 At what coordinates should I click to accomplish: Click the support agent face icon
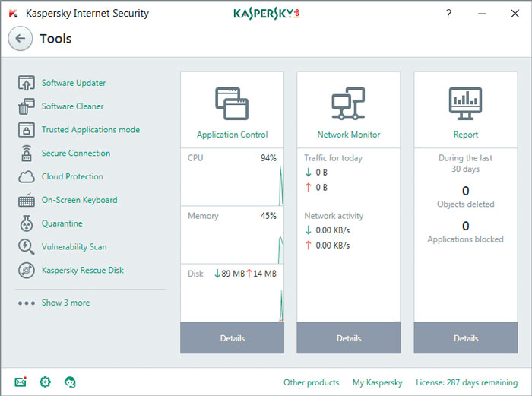70,382
